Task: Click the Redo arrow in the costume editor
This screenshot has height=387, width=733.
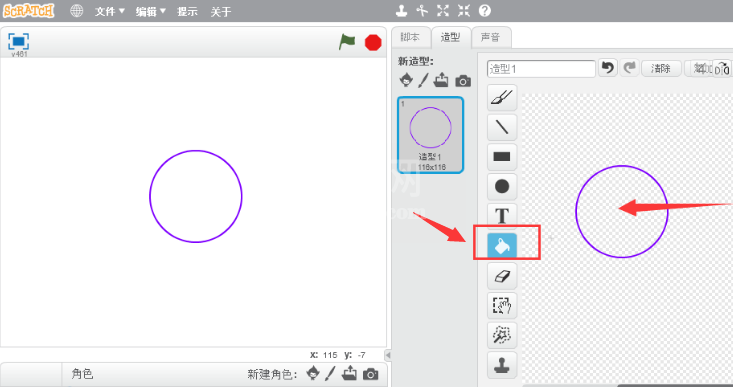Action: (630, 68)
